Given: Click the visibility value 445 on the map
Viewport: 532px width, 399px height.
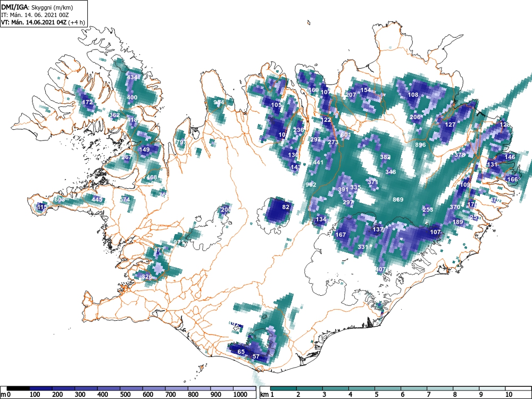Looking at the screenshot, I should click(x=97, y=199).
